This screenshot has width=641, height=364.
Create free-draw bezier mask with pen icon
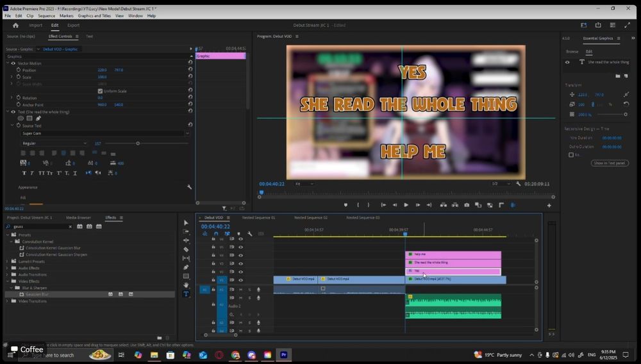coord(38,119)
